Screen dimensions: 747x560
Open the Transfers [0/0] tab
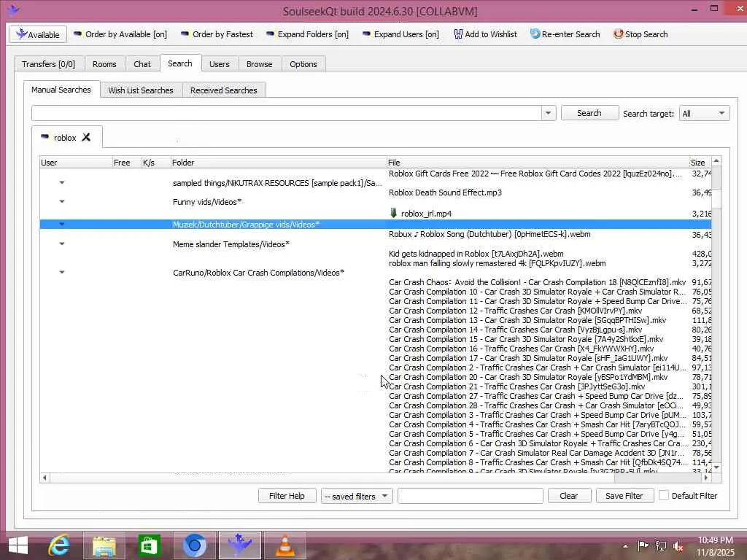click(x=49, y=64)
